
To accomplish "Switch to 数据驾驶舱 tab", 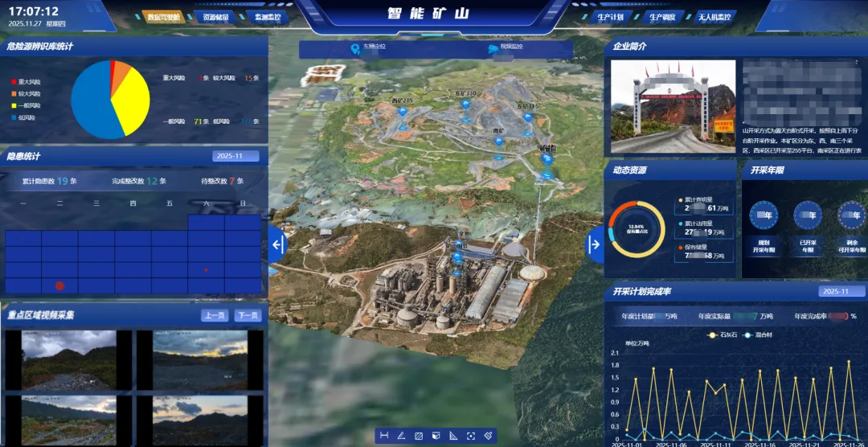I will pos(164,17).
